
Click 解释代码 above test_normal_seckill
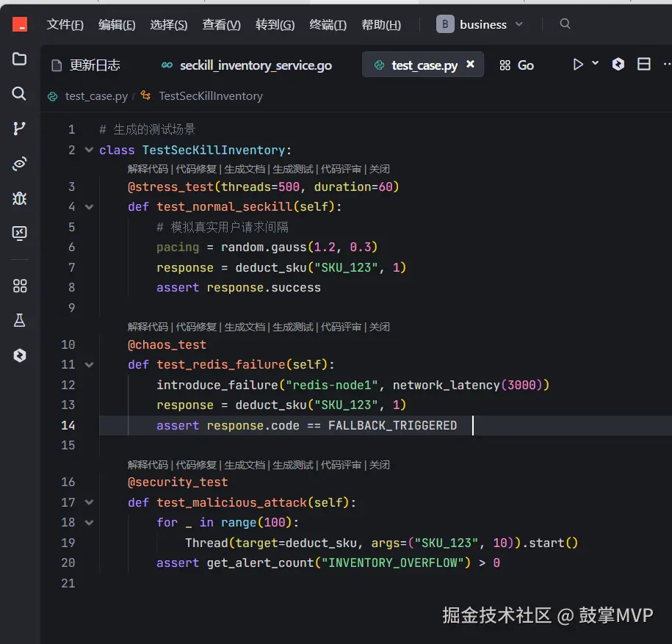[148, 169]
